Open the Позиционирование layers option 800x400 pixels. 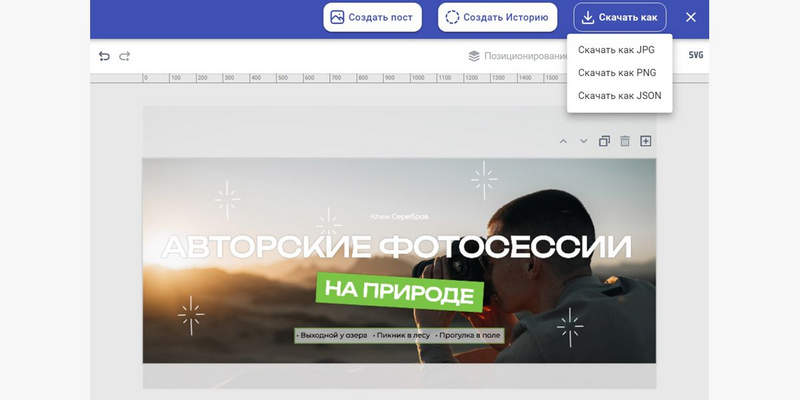coord(517,56)
